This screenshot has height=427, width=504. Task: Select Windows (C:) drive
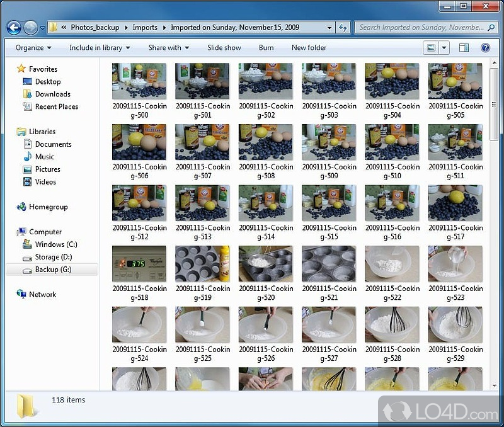point(55,244)
